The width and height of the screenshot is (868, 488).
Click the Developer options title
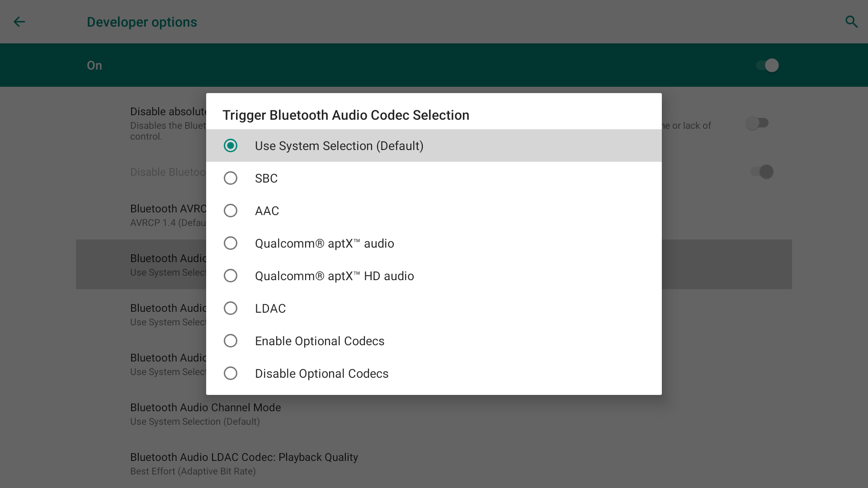coord(142,22)
